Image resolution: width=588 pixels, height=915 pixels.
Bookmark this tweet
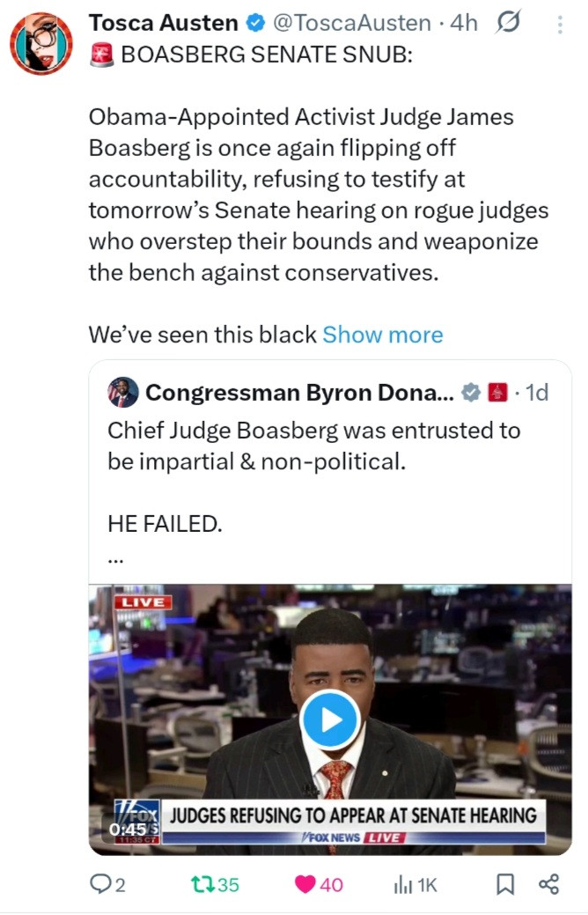(x=505, y=884)
